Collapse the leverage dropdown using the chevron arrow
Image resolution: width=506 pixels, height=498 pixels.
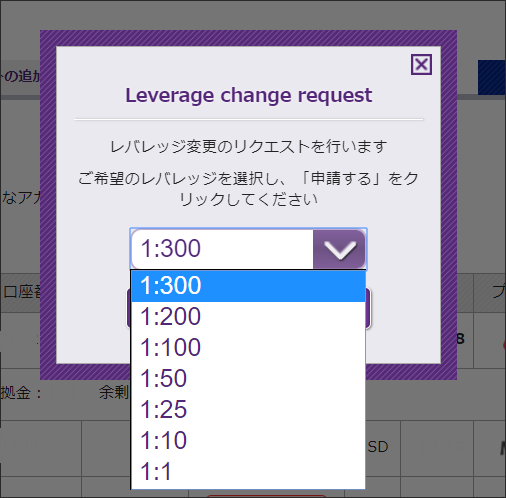339,249
